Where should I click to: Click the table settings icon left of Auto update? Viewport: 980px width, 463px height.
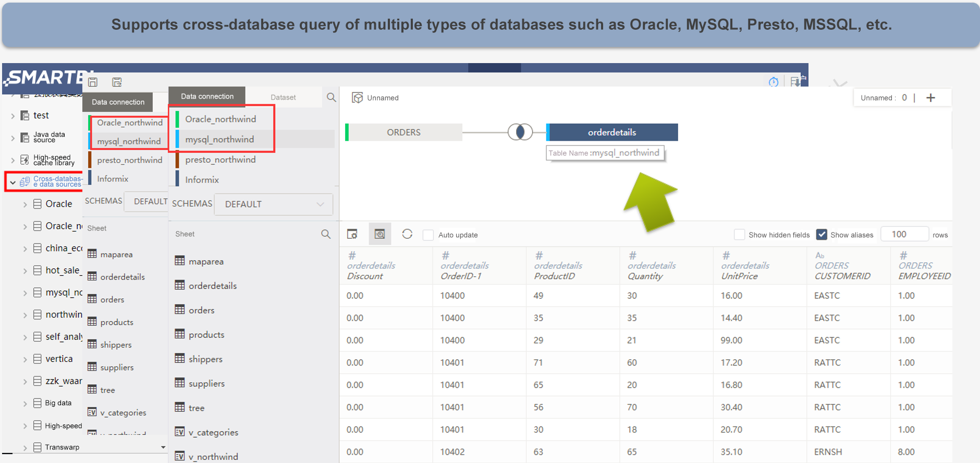click(x=352, y=234)
